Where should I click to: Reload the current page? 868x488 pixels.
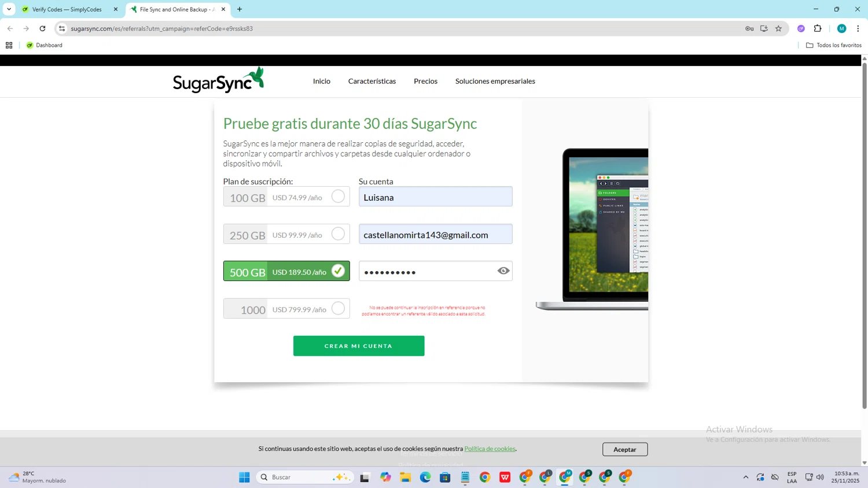click(x=42, y=28)
